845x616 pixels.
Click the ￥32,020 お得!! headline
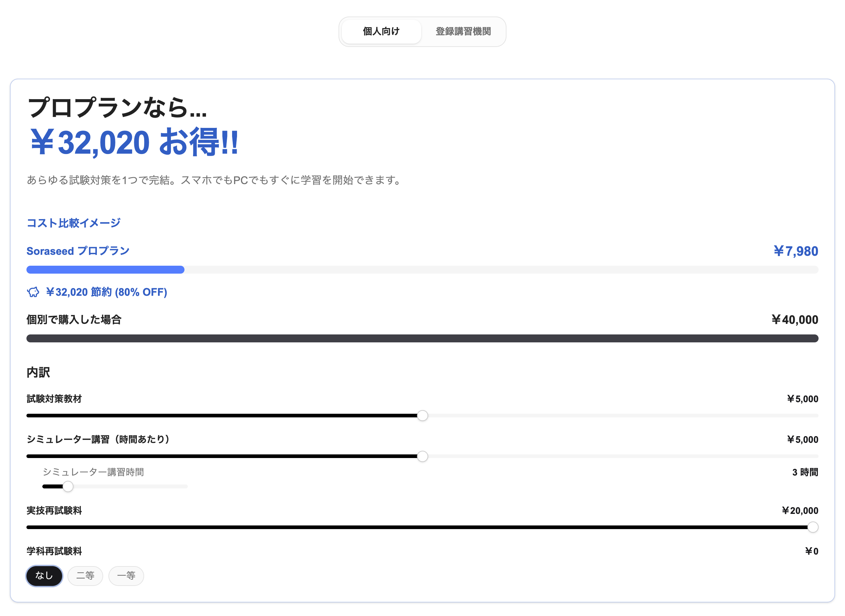click(134, 142)
